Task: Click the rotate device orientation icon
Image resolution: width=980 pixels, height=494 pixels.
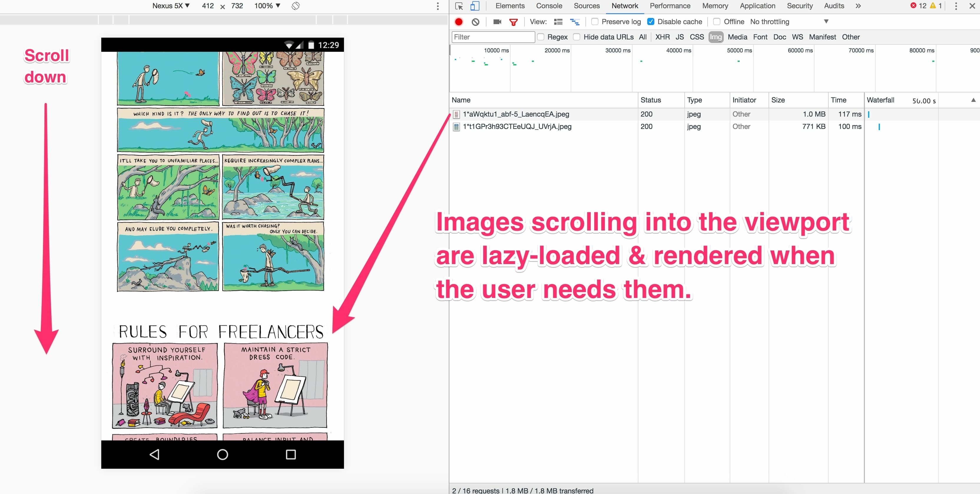Action: [x=296, y=6]
